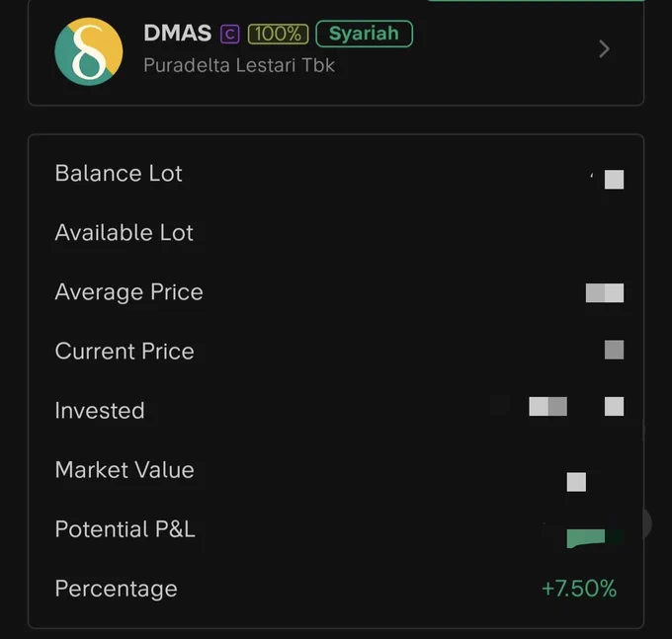Tap the blurred Average Price value
The image size is (672, 639).
(605, 293)
